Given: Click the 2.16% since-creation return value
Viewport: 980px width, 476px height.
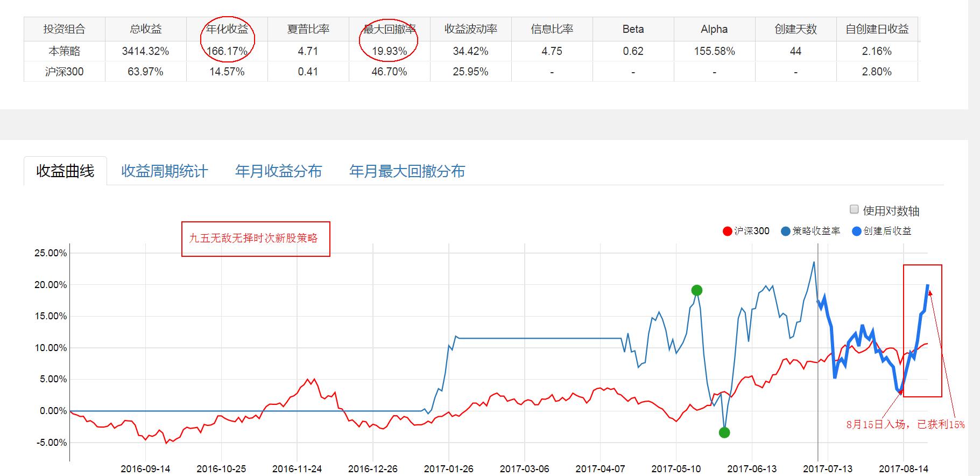Looking at the screenshot, I should [x=877, y=51].
